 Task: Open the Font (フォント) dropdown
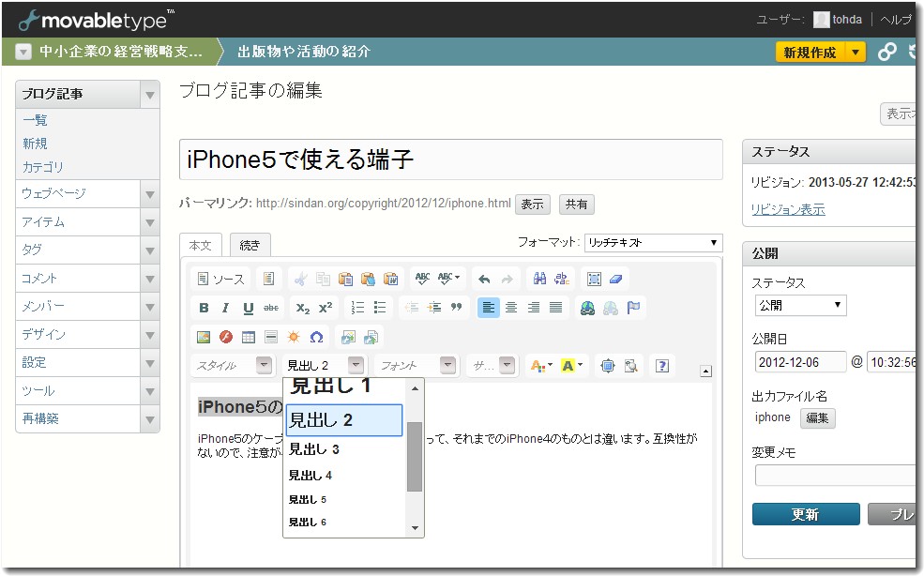417,366
